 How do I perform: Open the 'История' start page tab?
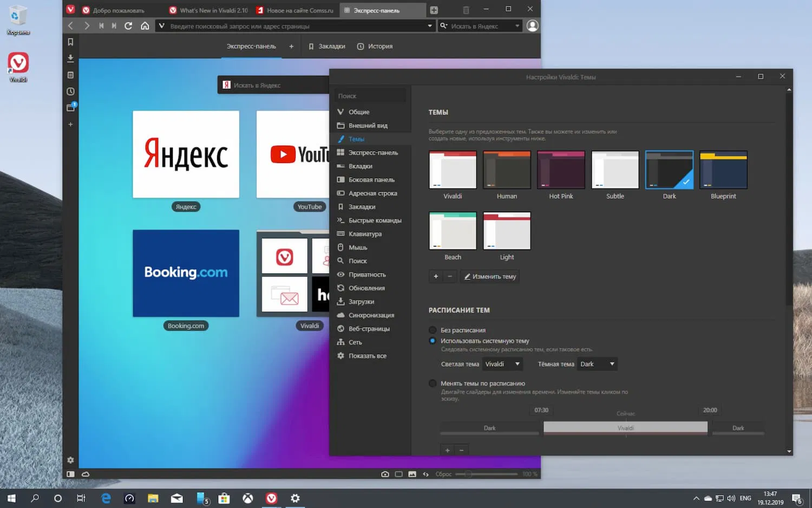coord(375,47)
